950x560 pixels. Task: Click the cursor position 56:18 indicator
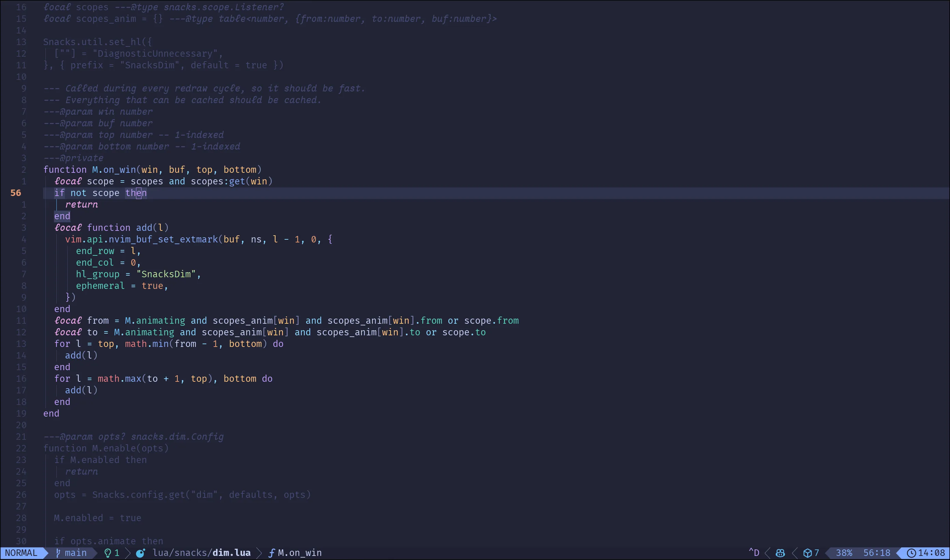tap(877, 553)
